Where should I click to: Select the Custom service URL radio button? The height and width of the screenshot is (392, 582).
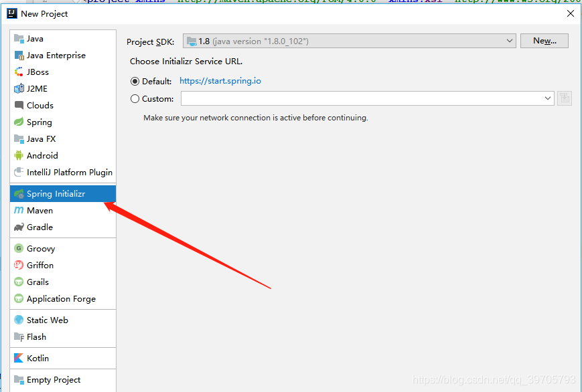point(135,98)
